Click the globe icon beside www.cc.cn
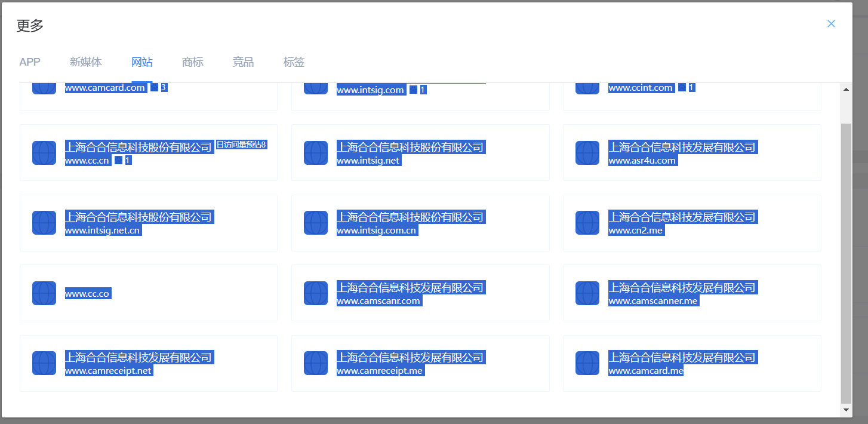The image size is (868, 424). [x=44, y=153]
